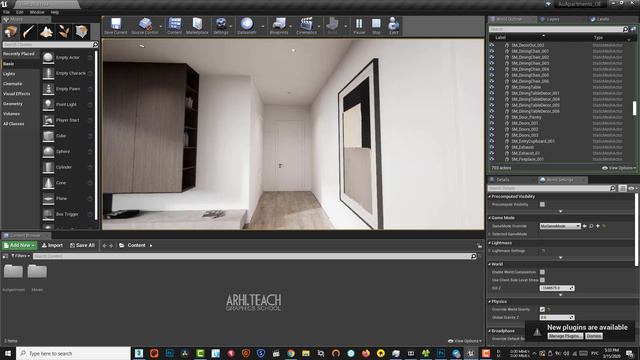Click the Settings toolbar icon

[221, 26]
